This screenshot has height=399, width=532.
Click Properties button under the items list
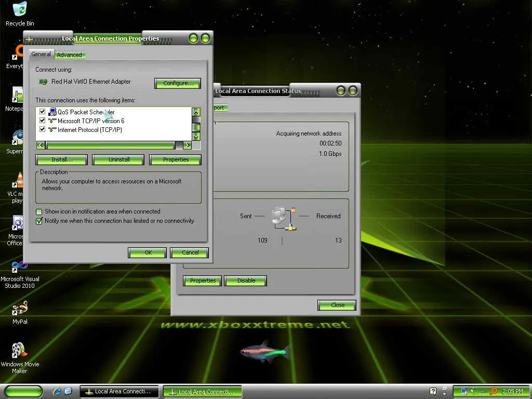point(176,159)
